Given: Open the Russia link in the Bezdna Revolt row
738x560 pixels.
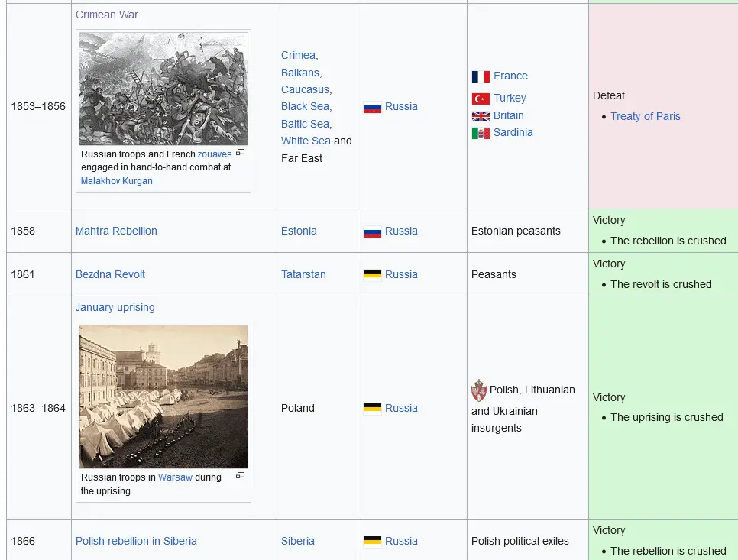Looking at the screenshot, I should point(402,274).
